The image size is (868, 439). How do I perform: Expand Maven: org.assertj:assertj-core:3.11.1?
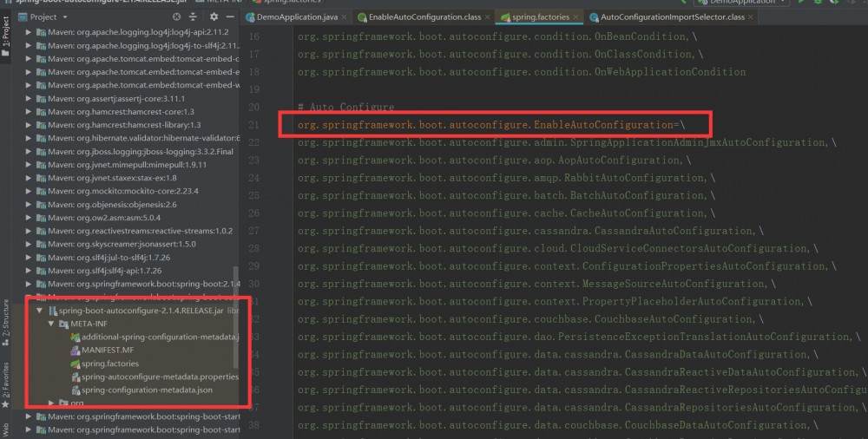coord(29,99)
